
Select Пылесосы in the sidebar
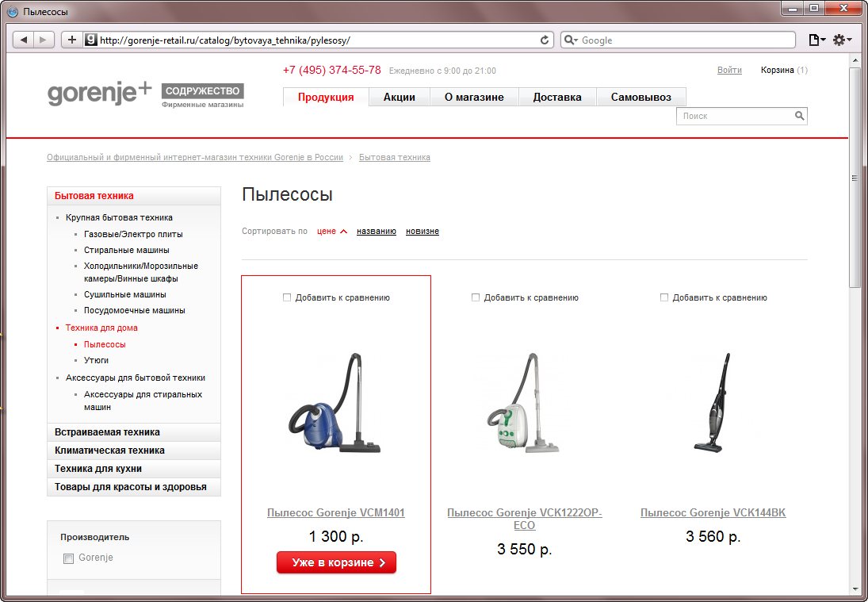[105, 344]
